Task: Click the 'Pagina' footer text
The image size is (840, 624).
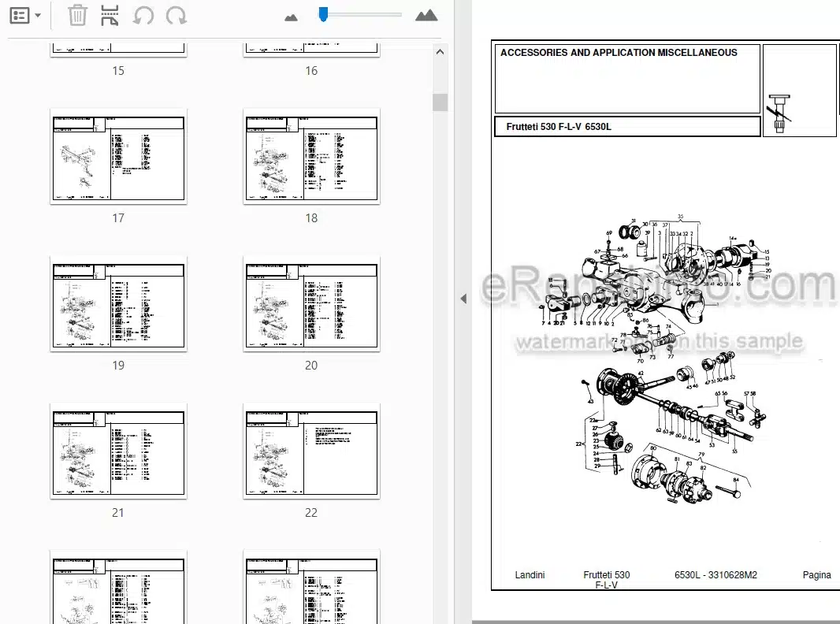Action: pyautogui.click(x=817, y=574)
